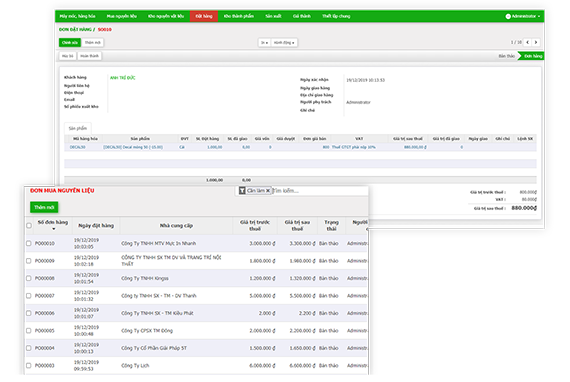Open the In print dropdown
570x382 pixels.
[x=264, y=43]
